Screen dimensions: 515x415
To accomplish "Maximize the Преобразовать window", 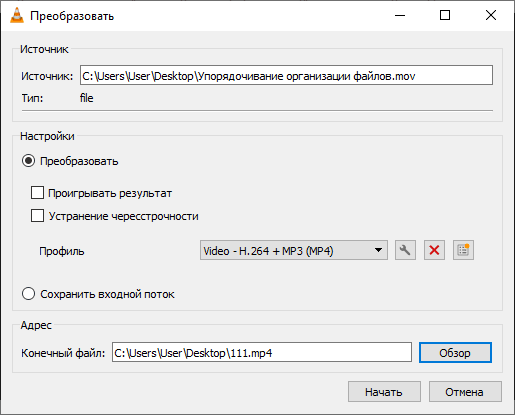I will coord(445,15).
